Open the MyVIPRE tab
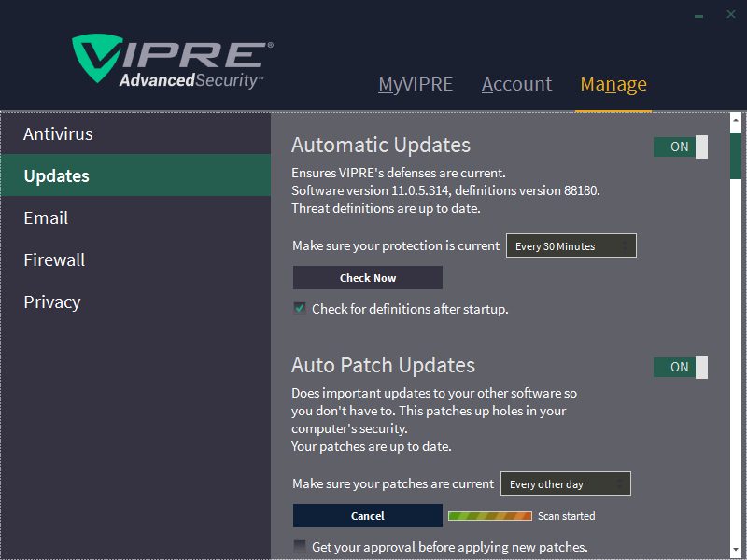The image size is (747, 560). coord(416,84)
